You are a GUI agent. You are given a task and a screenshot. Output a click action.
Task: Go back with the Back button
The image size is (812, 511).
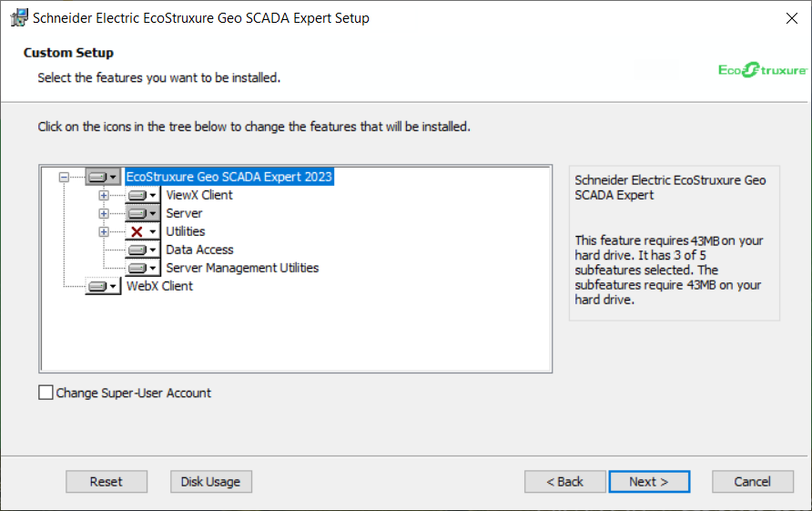(x=564, y=482)
